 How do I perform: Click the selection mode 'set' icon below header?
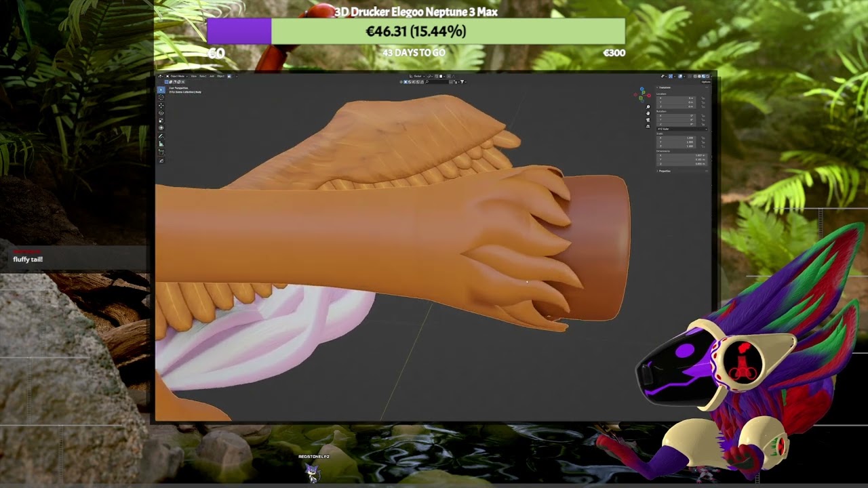[166, 82]
